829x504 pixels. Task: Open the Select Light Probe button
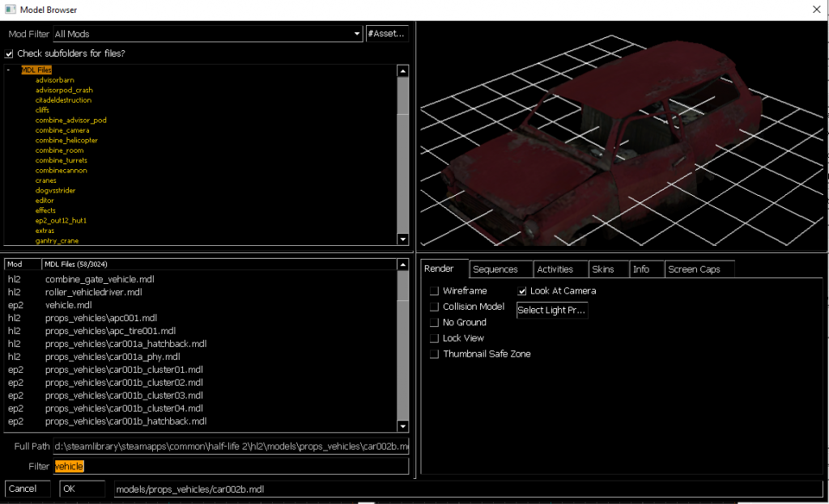[552, 310]
